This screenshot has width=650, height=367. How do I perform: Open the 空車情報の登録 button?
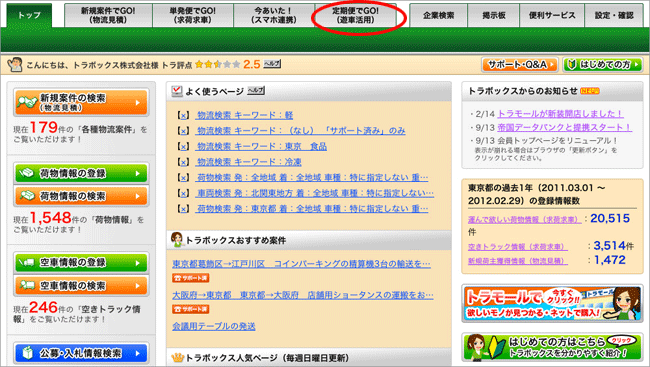click(81, 262)
